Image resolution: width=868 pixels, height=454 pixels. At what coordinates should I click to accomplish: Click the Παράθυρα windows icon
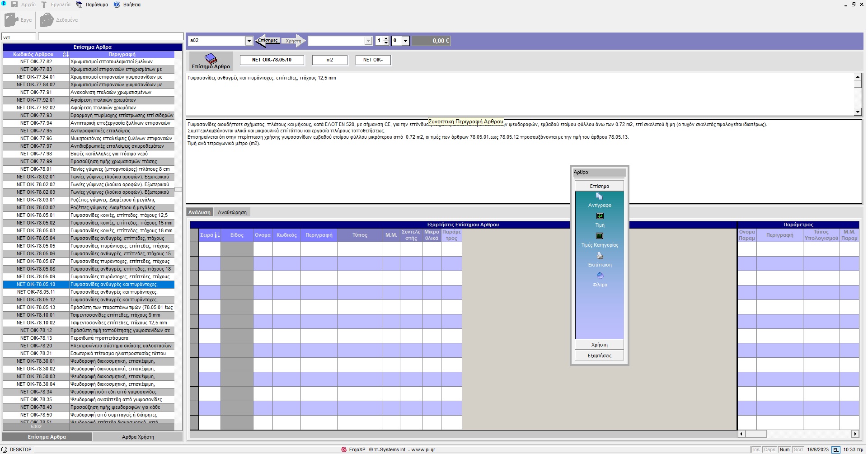[80, 5]
